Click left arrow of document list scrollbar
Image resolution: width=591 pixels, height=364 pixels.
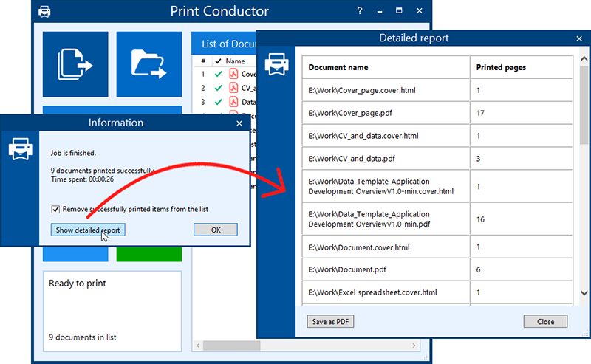coord(198,345)
